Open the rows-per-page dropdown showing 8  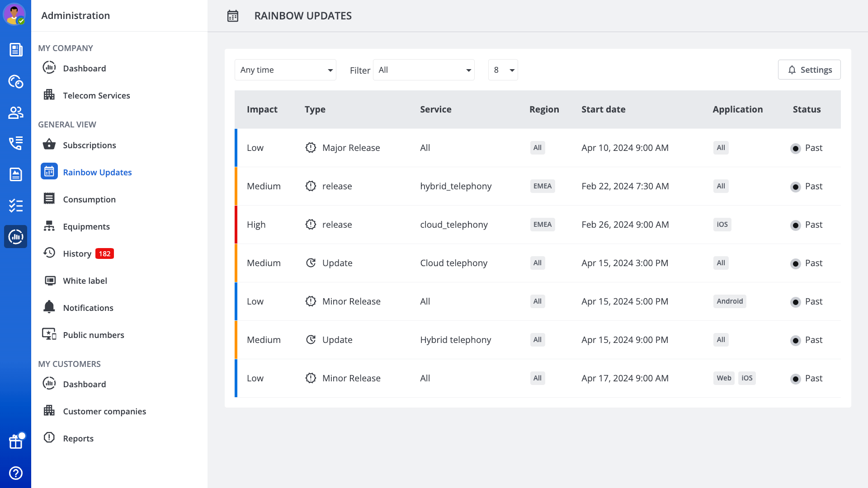click(503, 70)
